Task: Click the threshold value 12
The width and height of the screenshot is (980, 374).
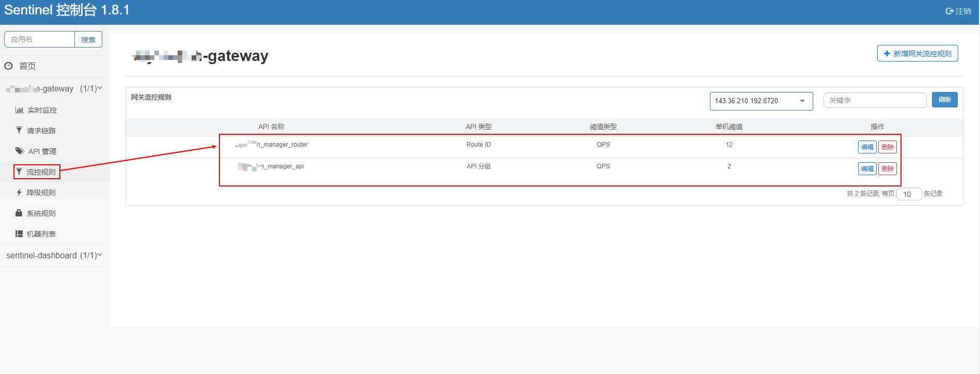Action: pyautogui.click(x=729, y=145)
